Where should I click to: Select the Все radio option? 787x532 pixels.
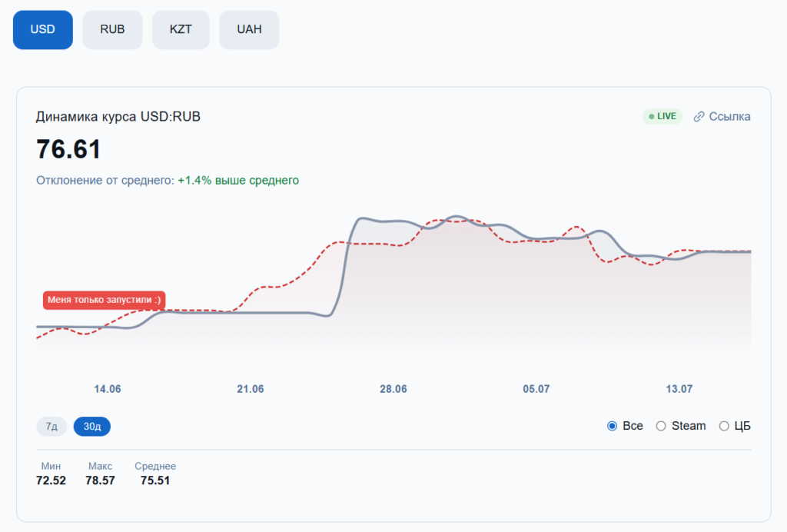click(x=612, y=426)
